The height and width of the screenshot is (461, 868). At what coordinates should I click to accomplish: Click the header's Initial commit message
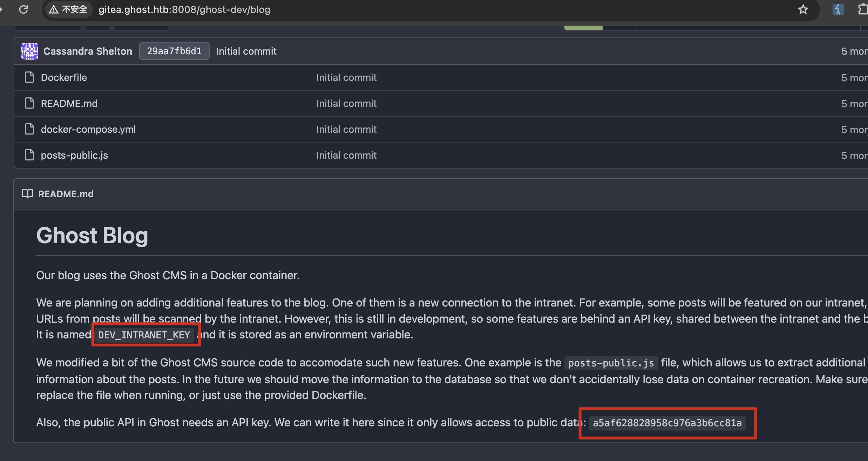(246, 51)
